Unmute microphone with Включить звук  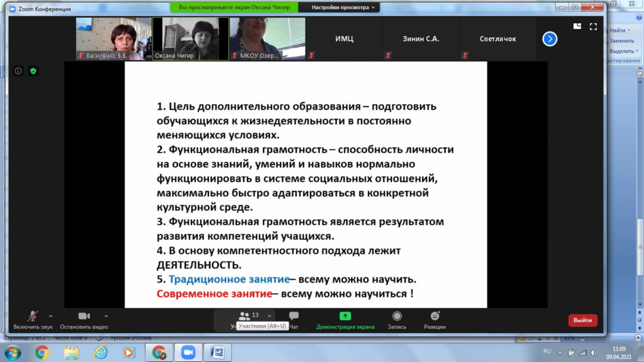point(33,320)
